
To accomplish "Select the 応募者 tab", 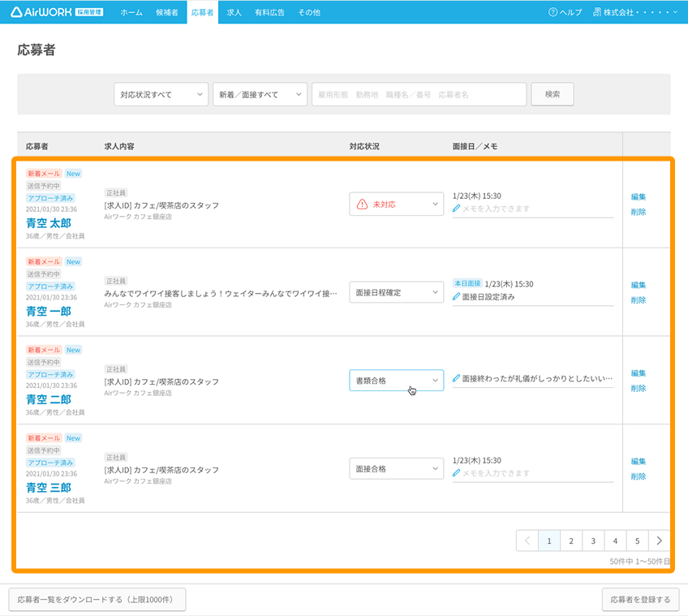I will (202, 12).
